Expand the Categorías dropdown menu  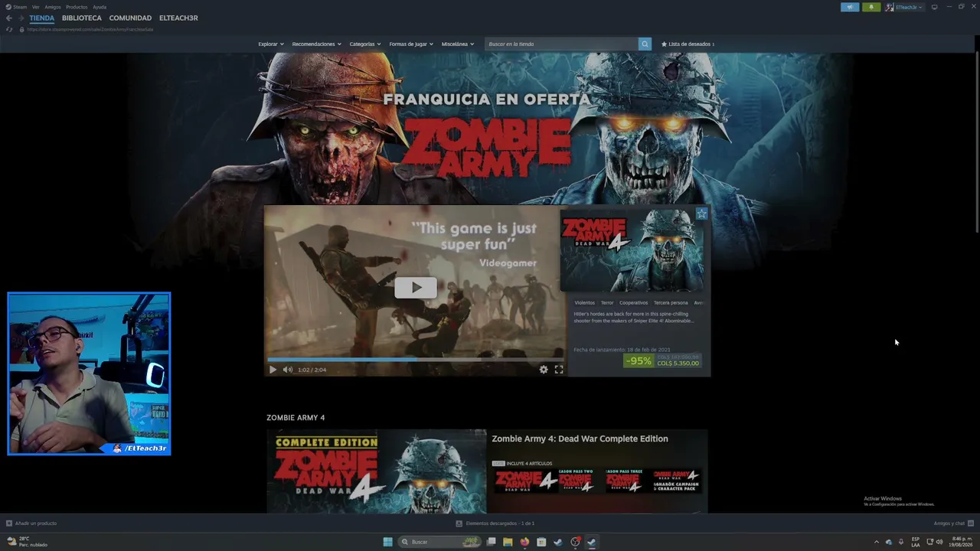365,44
